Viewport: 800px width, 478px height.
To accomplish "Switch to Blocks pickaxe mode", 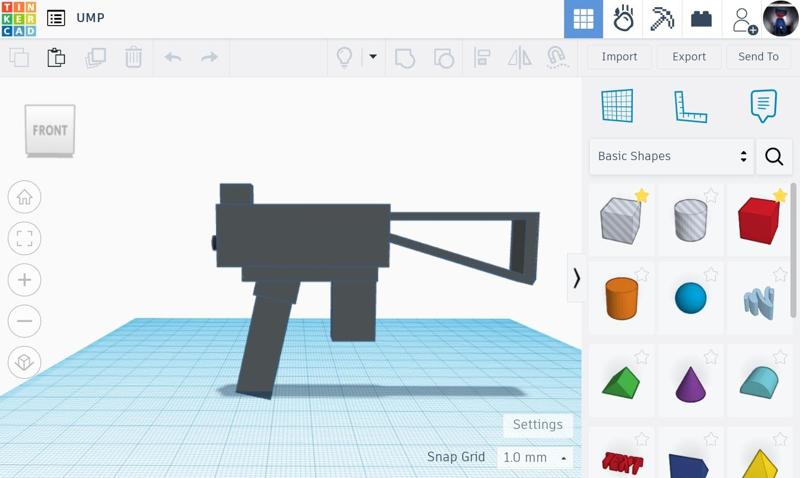I will point(662,19).
